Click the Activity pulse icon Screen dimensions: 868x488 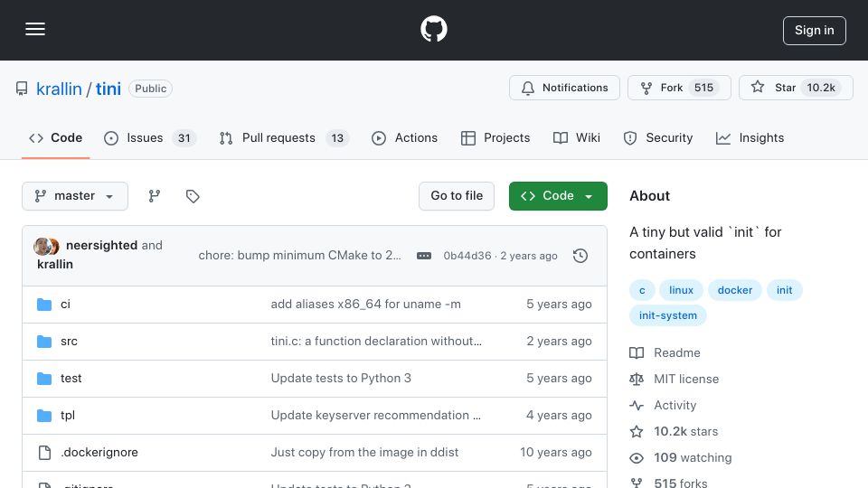click(637, 406)
